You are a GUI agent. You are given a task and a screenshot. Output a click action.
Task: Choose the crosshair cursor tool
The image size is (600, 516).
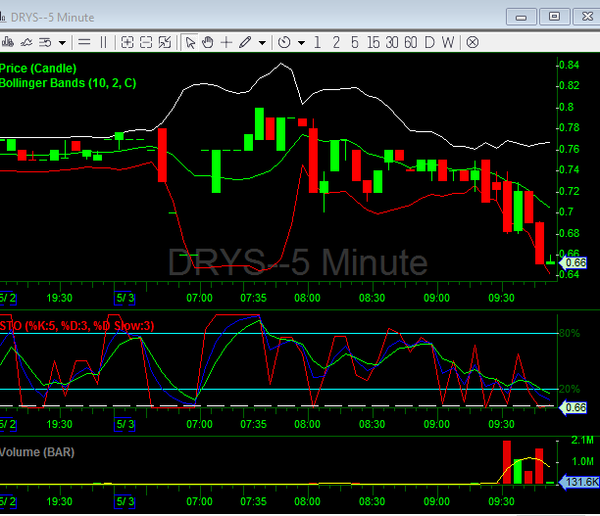pyautogui.click(x=226, y=42)
